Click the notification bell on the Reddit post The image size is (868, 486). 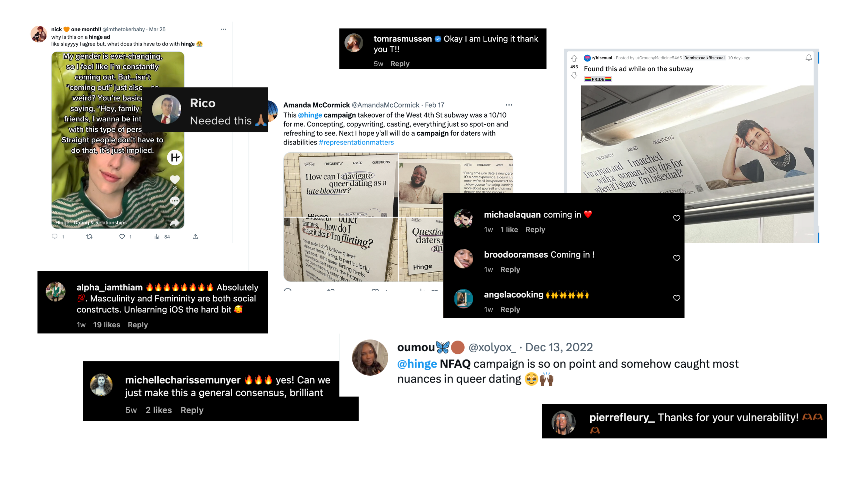pyautogui.click(x=809, y=58)
